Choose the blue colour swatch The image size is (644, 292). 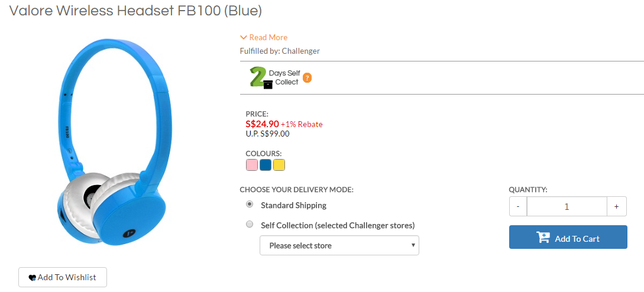(x=266, y=165)
